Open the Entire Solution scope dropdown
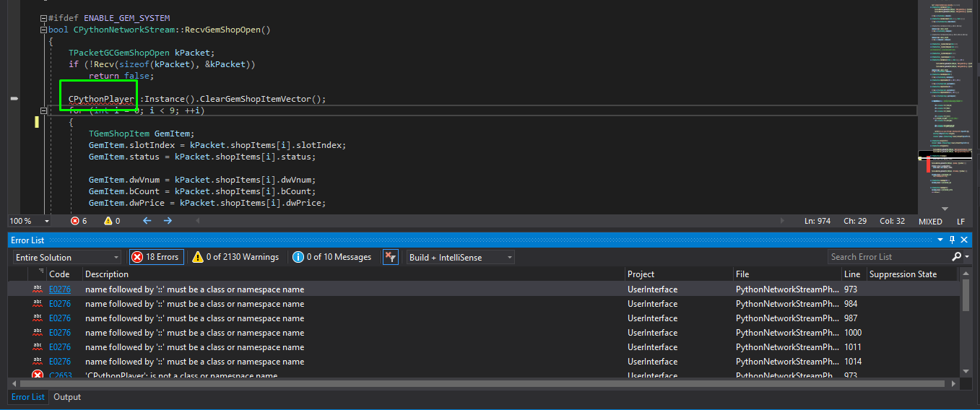The image size is (980, 410). click(67, 257)
